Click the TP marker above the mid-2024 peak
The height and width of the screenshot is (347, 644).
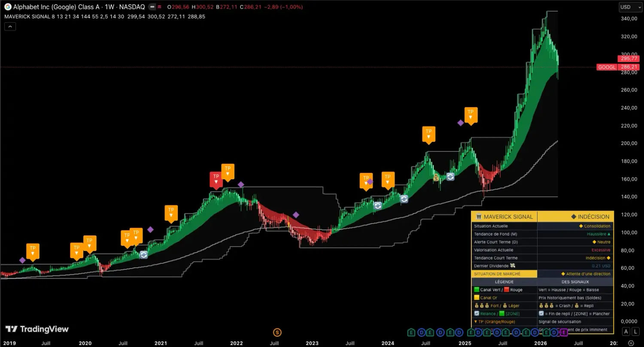click(428, 134)
